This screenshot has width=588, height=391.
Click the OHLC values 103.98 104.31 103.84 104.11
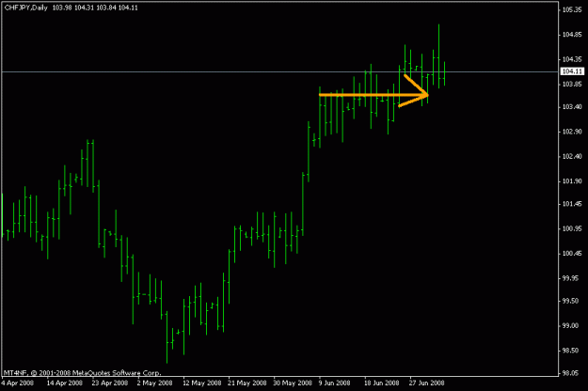coord(95,8)
